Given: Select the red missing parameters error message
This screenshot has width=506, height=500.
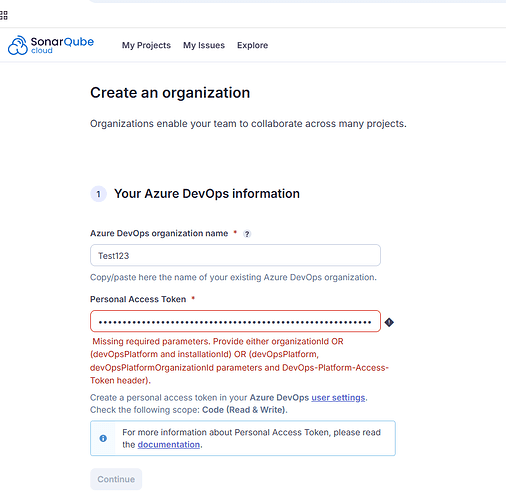Looking at the screenshot, I should [239, 361].
